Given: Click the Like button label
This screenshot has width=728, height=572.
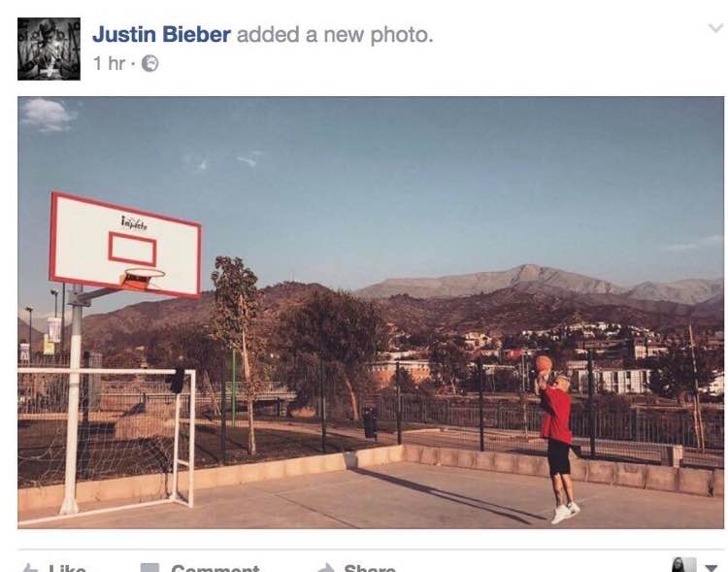Looking at the screenshot, I should (67, 568).
